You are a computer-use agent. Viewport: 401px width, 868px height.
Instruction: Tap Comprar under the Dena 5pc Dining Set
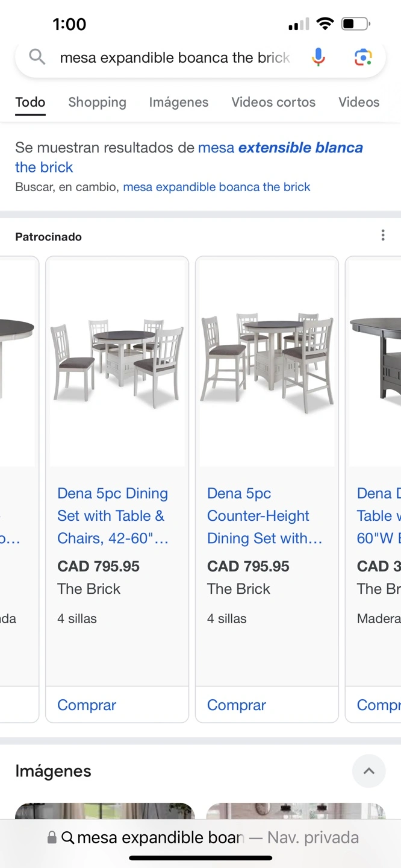point(87,705)
